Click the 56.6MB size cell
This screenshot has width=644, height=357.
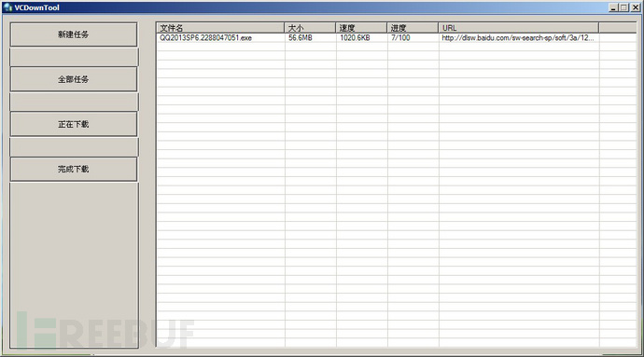pos(301,38)
